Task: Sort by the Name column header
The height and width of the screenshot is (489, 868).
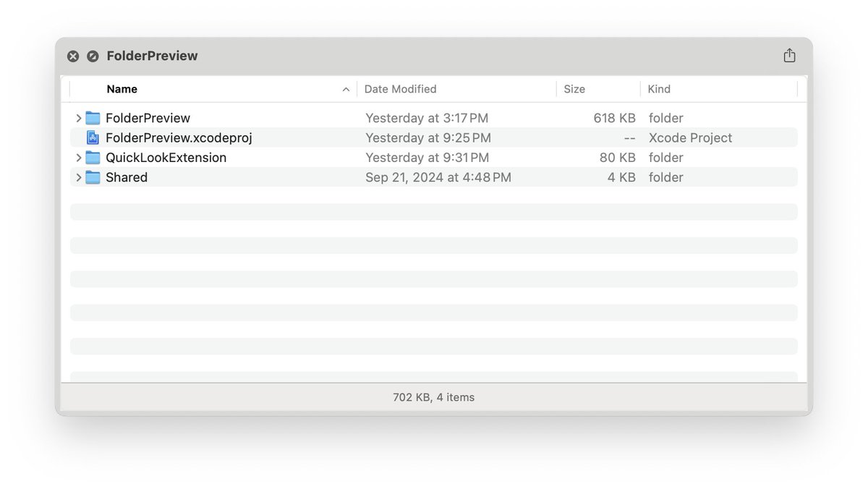Action: pyautogui.click(x=122, y=89)
